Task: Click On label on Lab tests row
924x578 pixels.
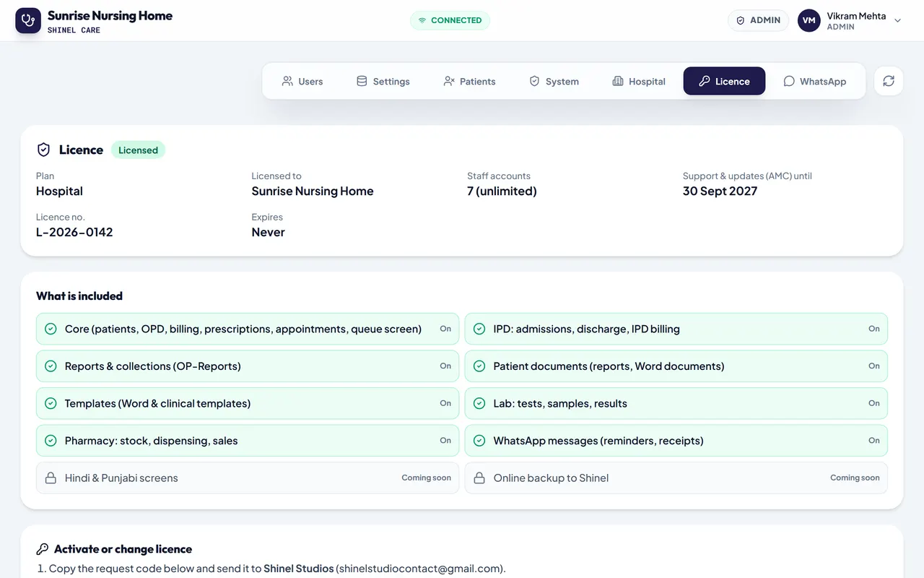Action: (x=874, y=403)
